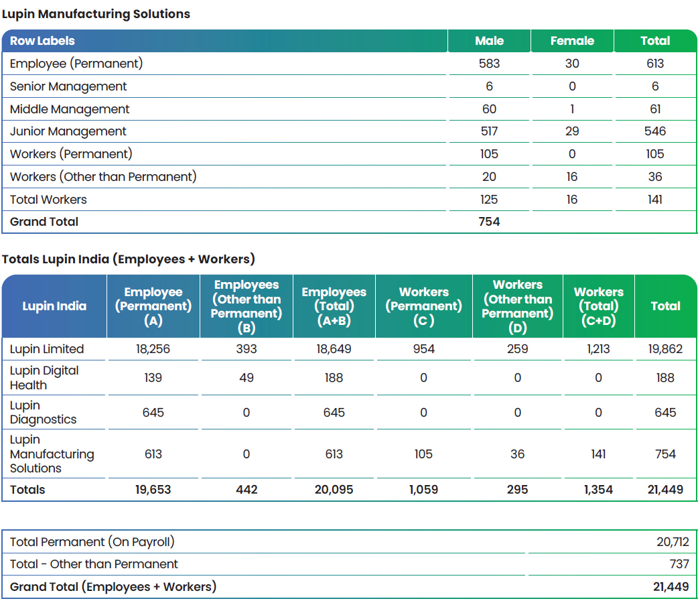The image size is (700, 605).
Task: Click the value 737
Action: point(679,564)
